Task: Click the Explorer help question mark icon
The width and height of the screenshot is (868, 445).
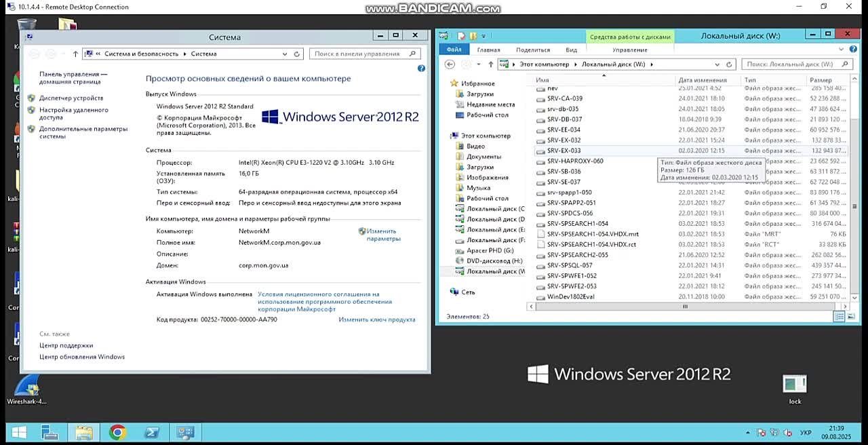Action: click(854, 50)
